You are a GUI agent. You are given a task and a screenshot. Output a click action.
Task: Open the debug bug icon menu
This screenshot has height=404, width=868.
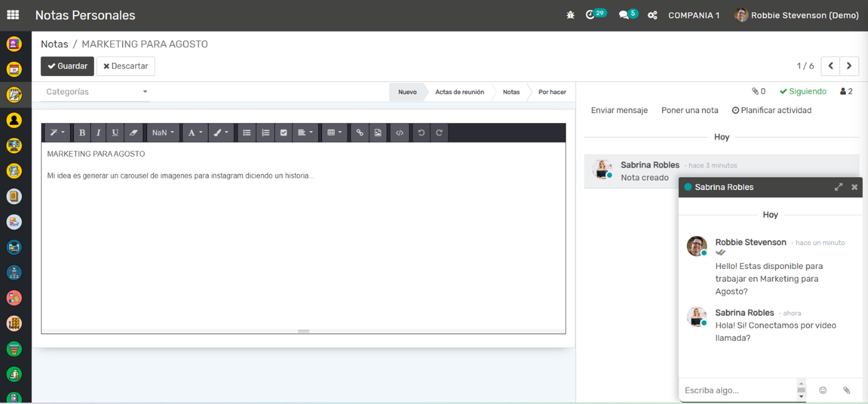click(x=570, y=15)
